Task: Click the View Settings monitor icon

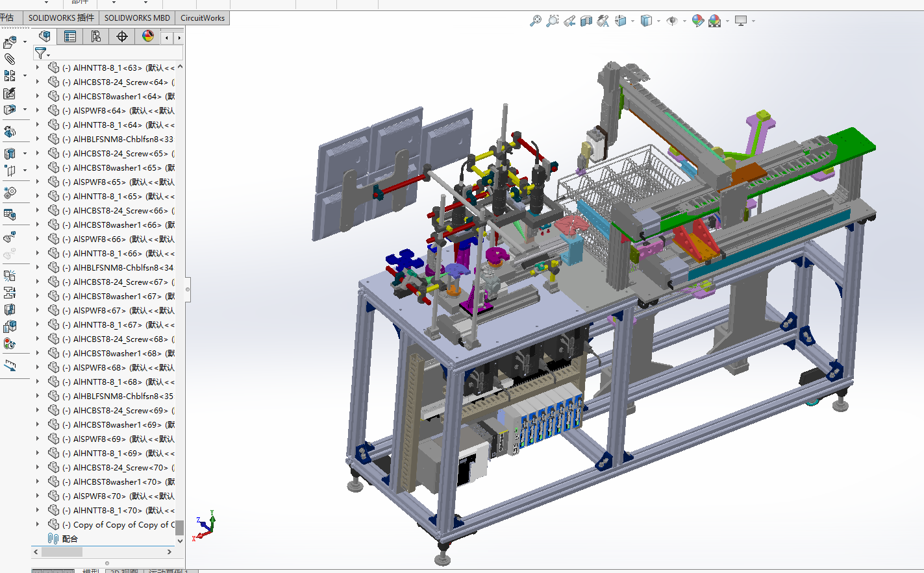Action: (x=741, y=21)
